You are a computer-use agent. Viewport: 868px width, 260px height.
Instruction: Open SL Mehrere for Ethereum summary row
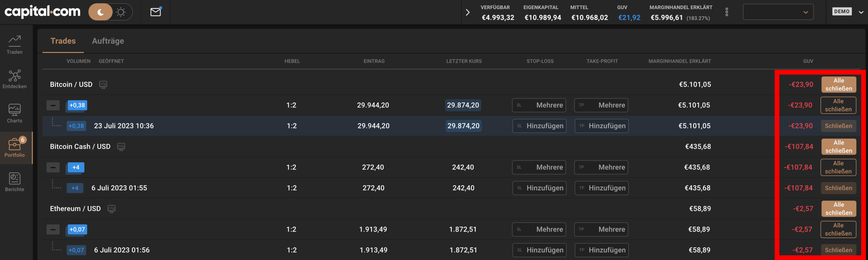coord(539,229)
